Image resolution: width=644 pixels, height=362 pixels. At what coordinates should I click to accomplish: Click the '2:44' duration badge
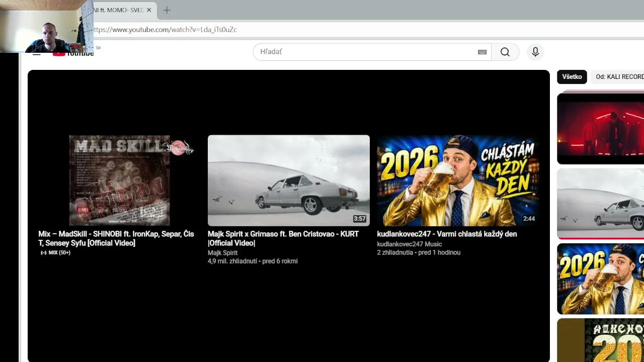pos(529,219)
